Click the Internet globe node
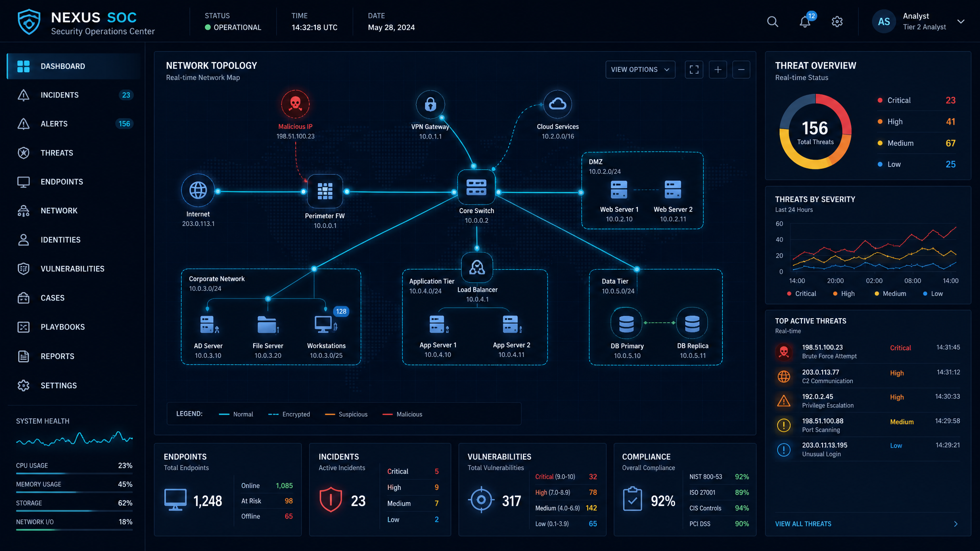This screenshot has width=980, height=551. pyautogui.click(x=198, y=190)
